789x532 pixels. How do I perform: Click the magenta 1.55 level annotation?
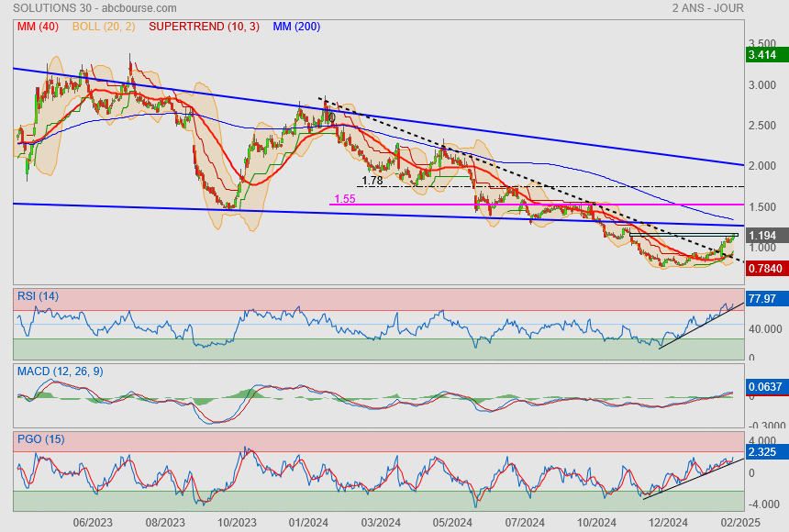point(345,199)
